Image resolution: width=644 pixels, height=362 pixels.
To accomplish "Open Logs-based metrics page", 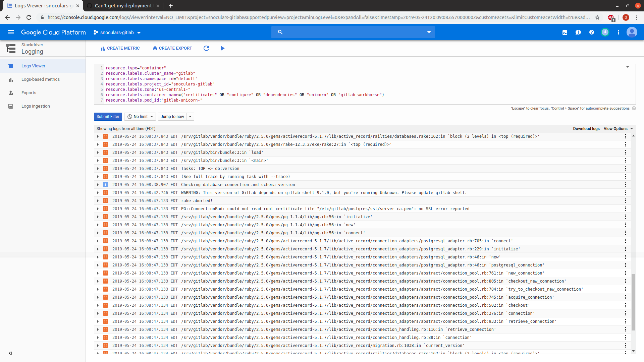I will pyautogui.click(x=43, y=79).
